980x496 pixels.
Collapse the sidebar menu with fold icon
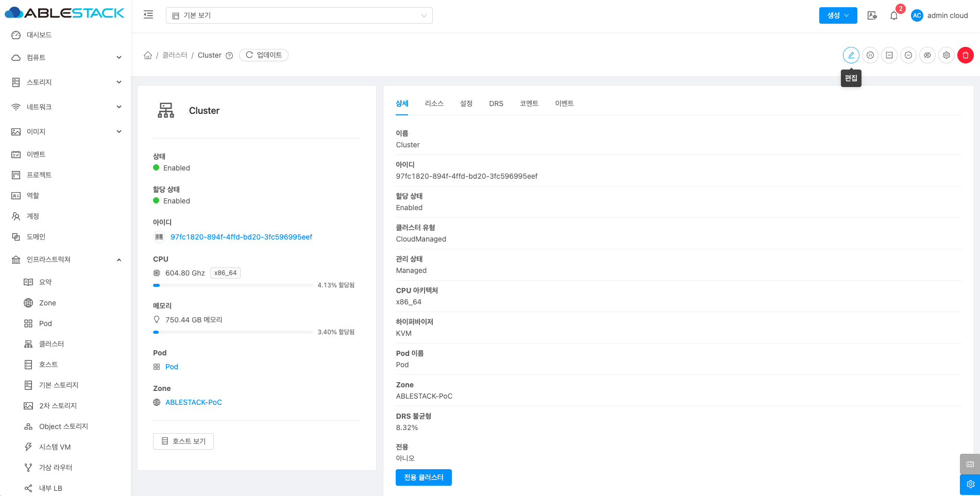[x=148, y=15]
